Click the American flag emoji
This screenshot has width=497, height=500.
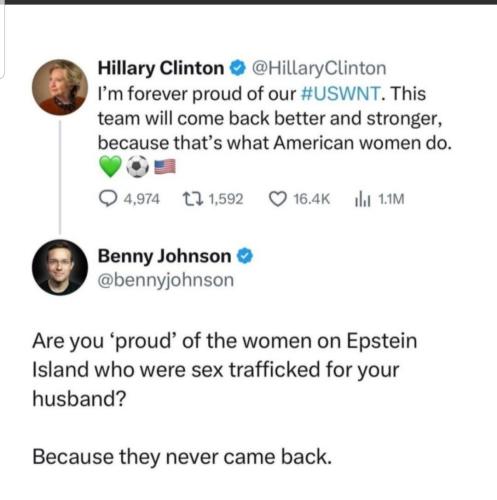click(165, 167)
